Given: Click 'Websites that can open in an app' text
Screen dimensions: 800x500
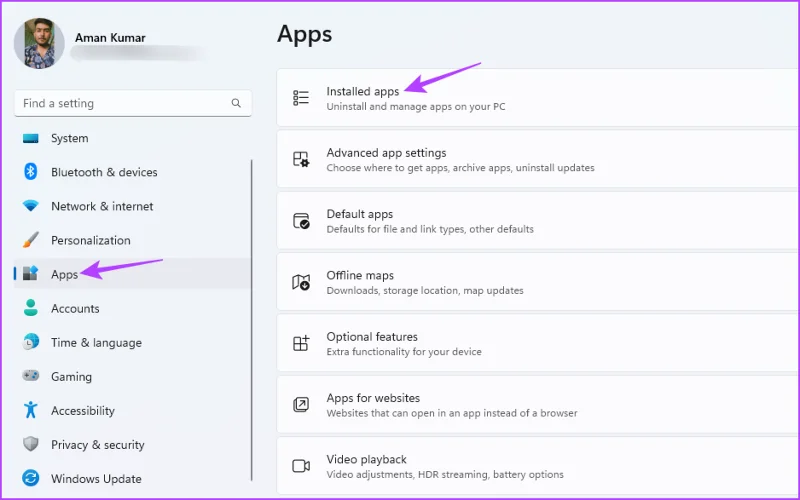Looking at the screenshot, I should (x=452, y=413).
